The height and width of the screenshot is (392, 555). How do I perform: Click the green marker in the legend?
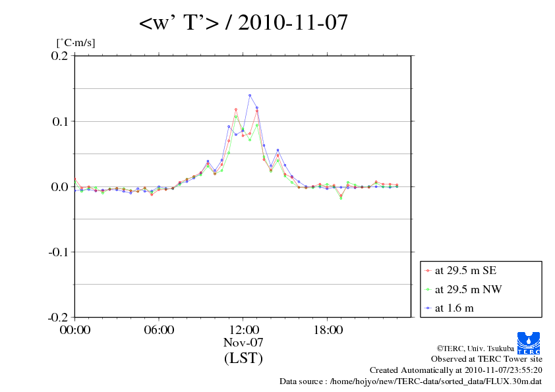click(x=428, y=289)
